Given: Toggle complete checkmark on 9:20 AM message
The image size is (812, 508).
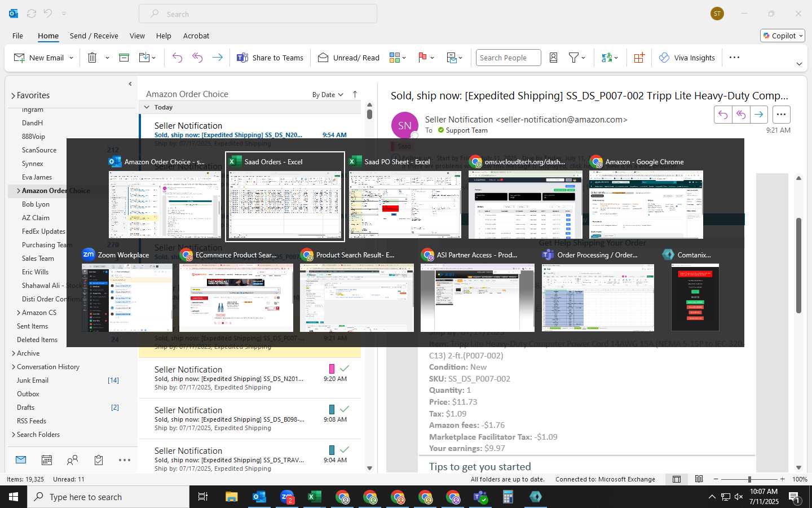Looking at the screenshot, I should click(x=345, y=369).
